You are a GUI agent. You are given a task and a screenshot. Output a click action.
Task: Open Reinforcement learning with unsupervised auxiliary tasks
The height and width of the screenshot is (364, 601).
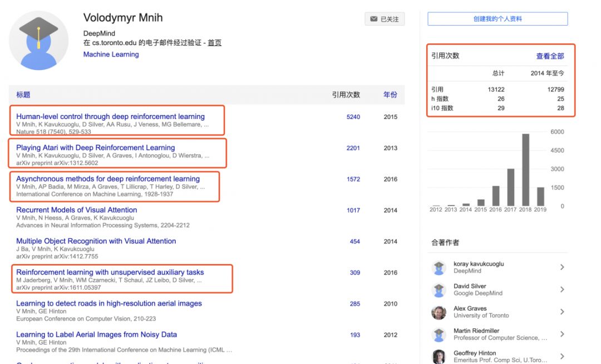pos(110,272)
